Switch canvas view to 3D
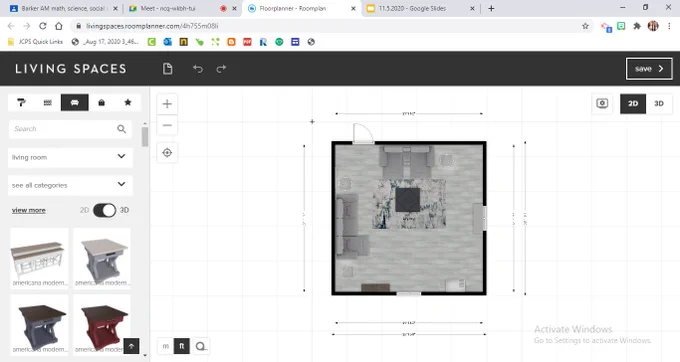Viewport: 680px width, 362px height. click(x=659, y=104)
